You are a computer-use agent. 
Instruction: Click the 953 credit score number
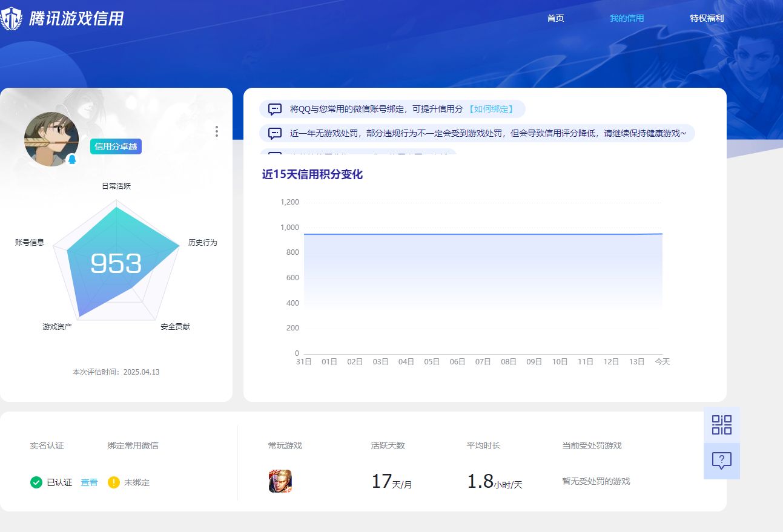(116, 263)
